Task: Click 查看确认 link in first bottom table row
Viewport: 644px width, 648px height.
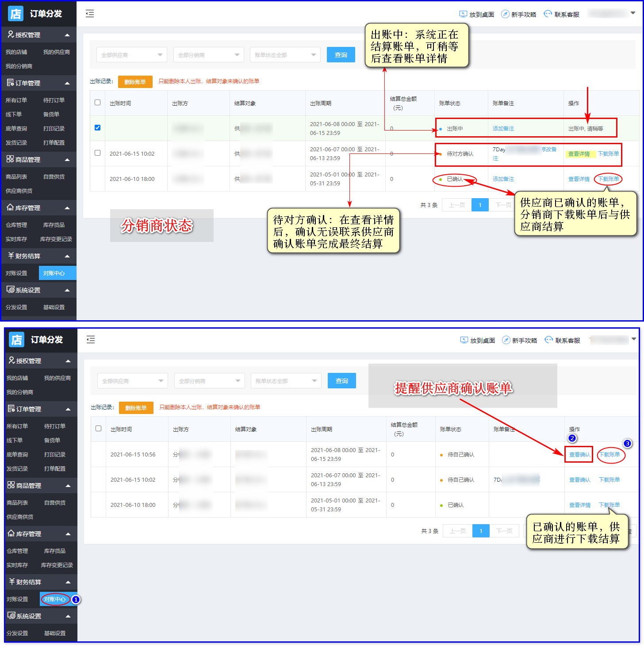Action: tap(579, 455)
